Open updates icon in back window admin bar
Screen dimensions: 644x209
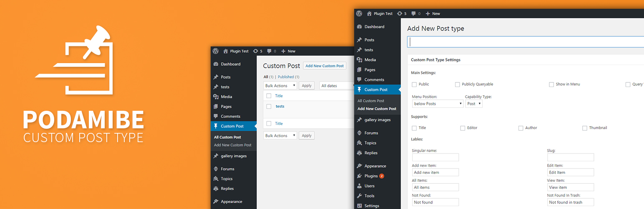pyautogui.click(x=256, y=51)
